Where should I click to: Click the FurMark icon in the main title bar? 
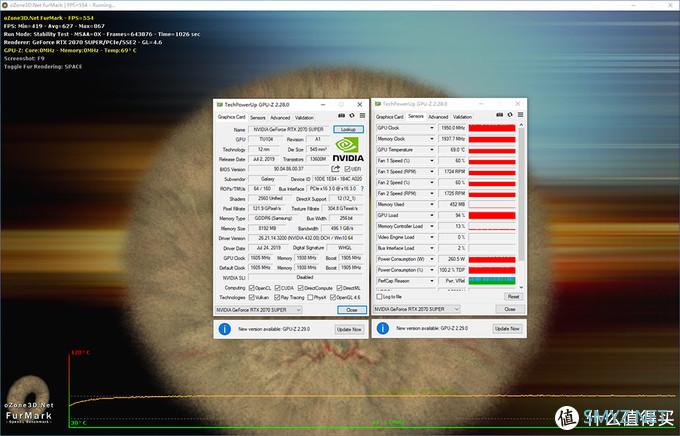[5, 5]
